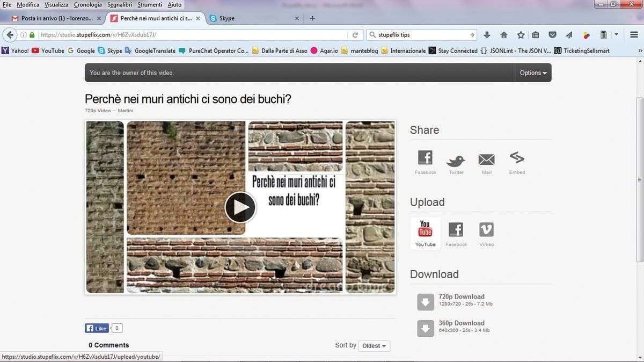Viewport: 644px width, 362px height.
Task: Click the 360p Download arrow icon
Action: [x=426, y=328]
